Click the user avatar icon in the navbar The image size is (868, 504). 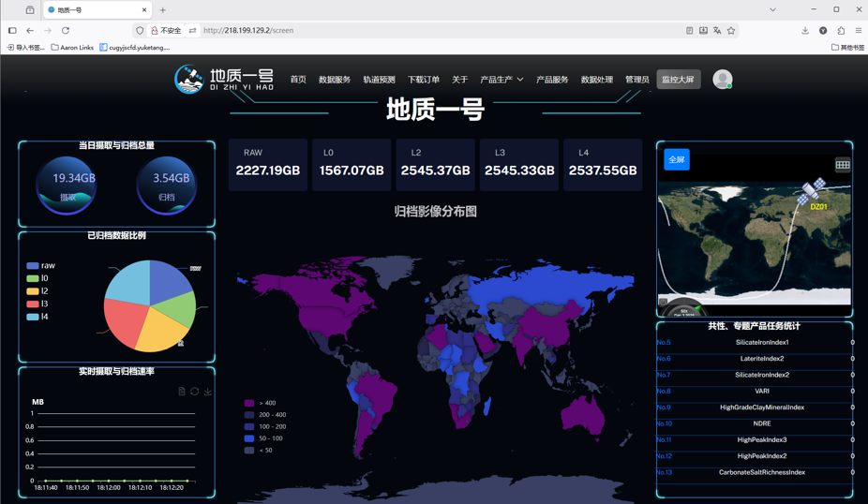[x=723, y=79]
